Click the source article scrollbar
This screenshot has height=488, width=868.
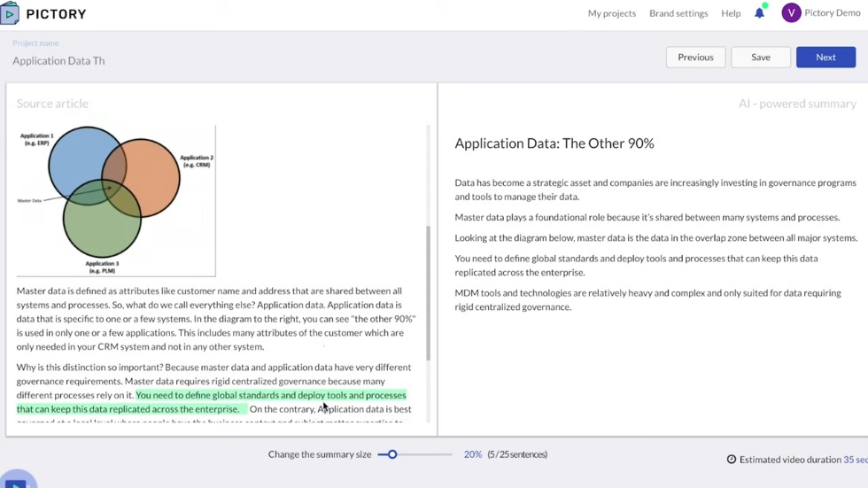coord(430,292)
